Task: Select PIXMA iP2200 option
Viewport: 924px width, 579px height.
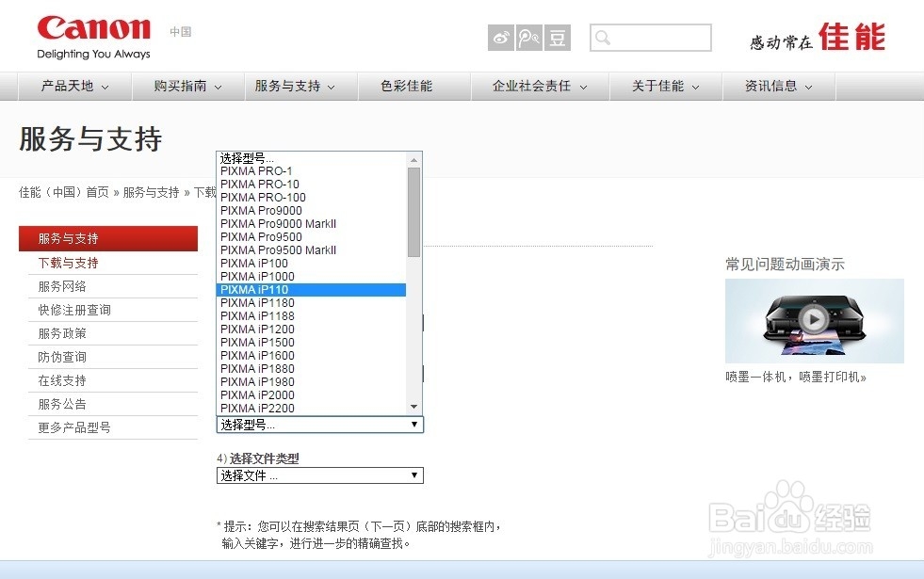Action: [312, 409]
